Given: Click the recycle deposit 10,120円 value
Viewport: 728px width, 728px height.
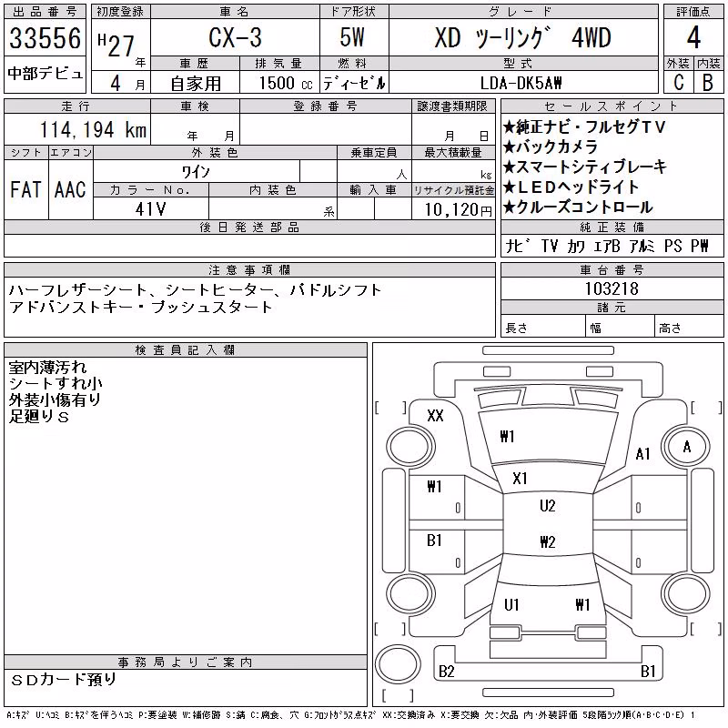Looking at the screenshot, I should [458, 209].
